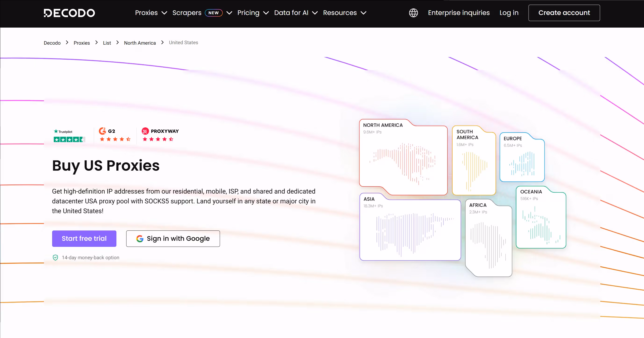Click the Trustpilot logo

click(x=63, y=131)
